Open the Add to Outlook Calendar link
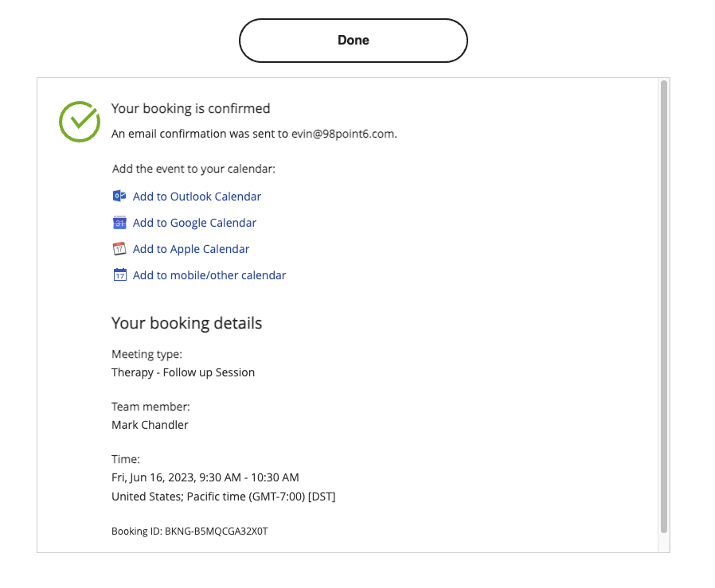 tap(197, 197)
